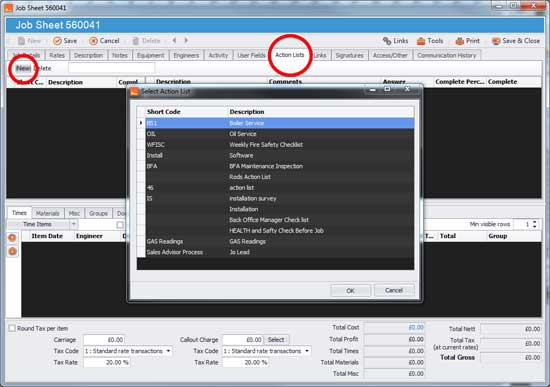Click the Save toolbar button
The width and height of the screenshot is (550, 387).
pyautogui.click(x=65, y=41)
